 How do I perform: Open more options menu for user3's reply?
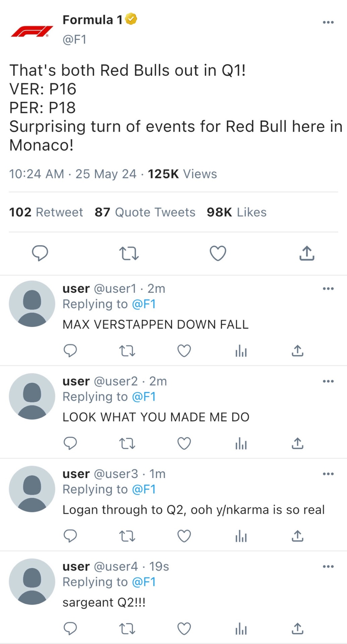click(x=328, y=474)
